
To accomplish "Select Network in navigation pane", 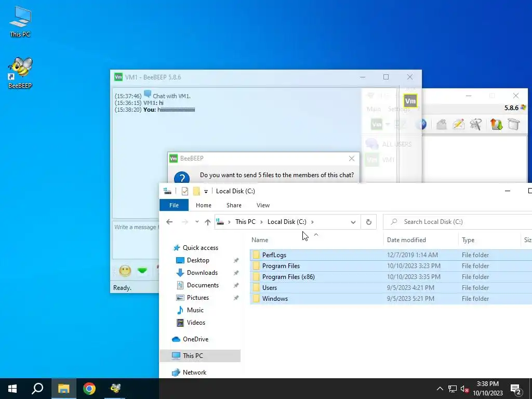I will [x=194, y=373].
